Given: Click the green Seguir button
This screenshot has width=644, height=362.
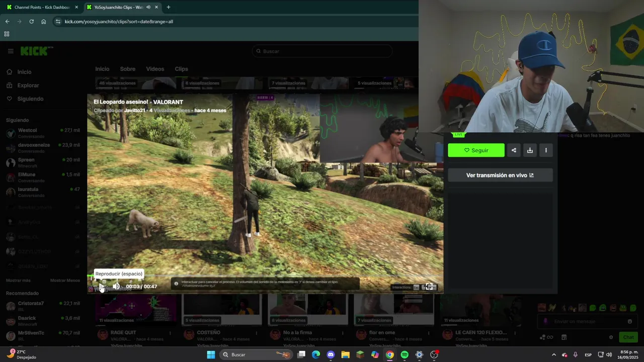Looking at the screenshot, I should [476, 150].
